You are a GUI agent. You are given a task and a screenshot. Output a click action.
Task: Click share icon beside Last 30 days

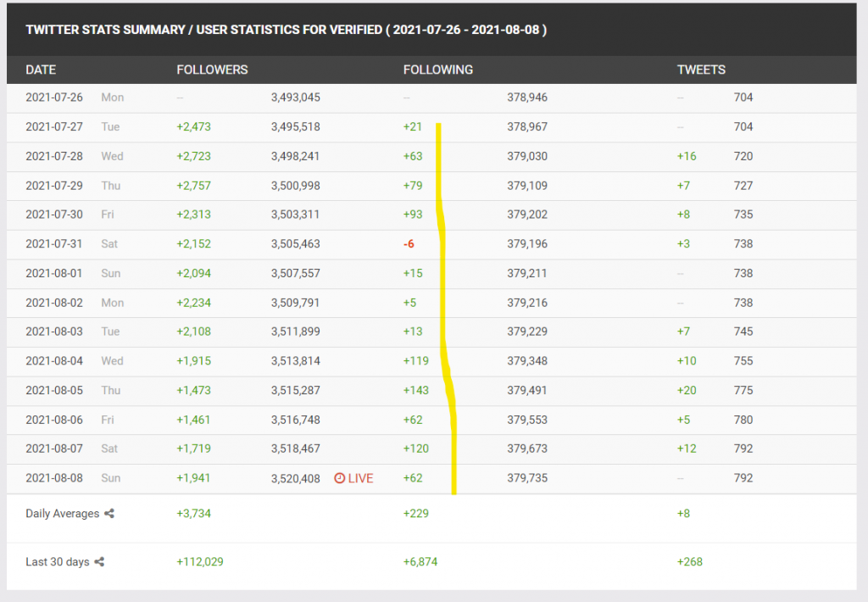(x=99, y=561)
